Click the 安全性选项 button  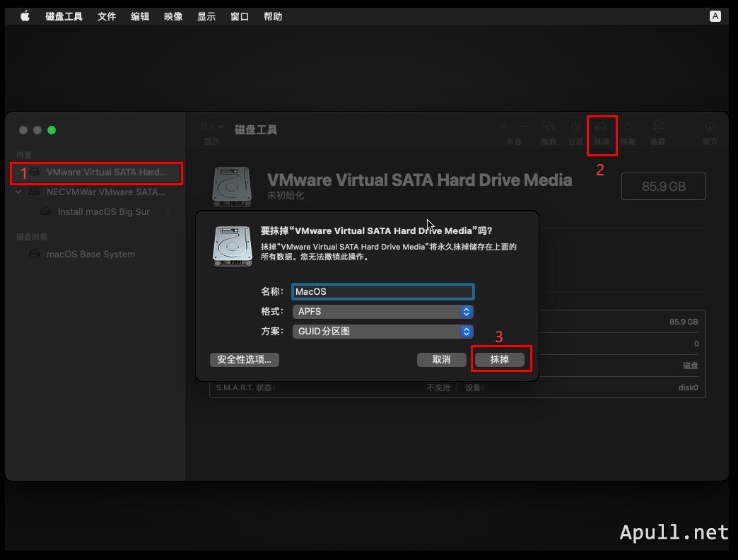[245, 359]
